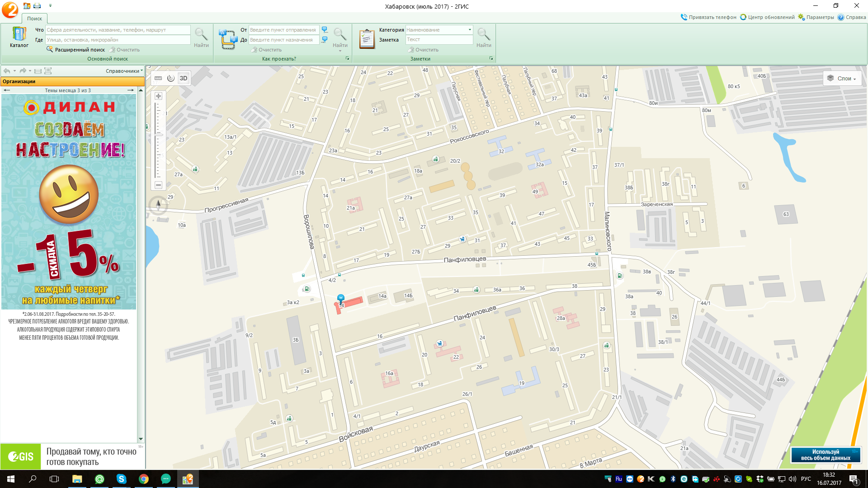Click Очистить in the Основной поиск group

pyautogui.click(x=124, y=50)
